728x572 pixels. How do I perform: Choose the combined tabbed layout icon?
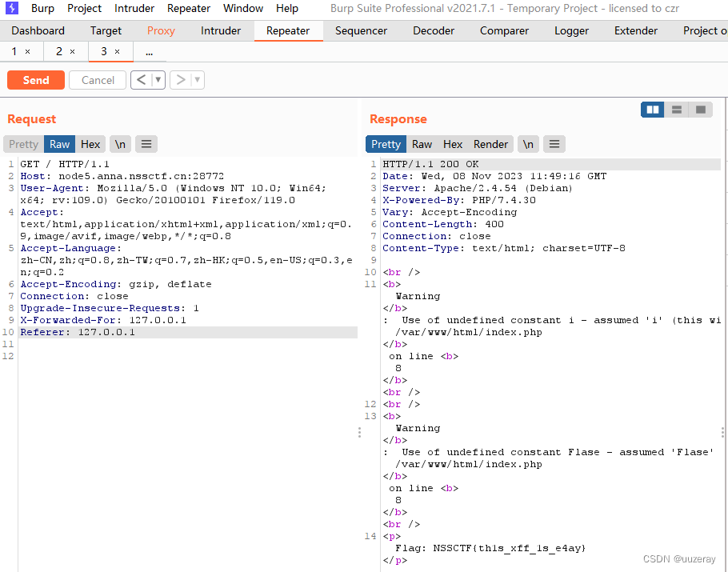(701, 110)
